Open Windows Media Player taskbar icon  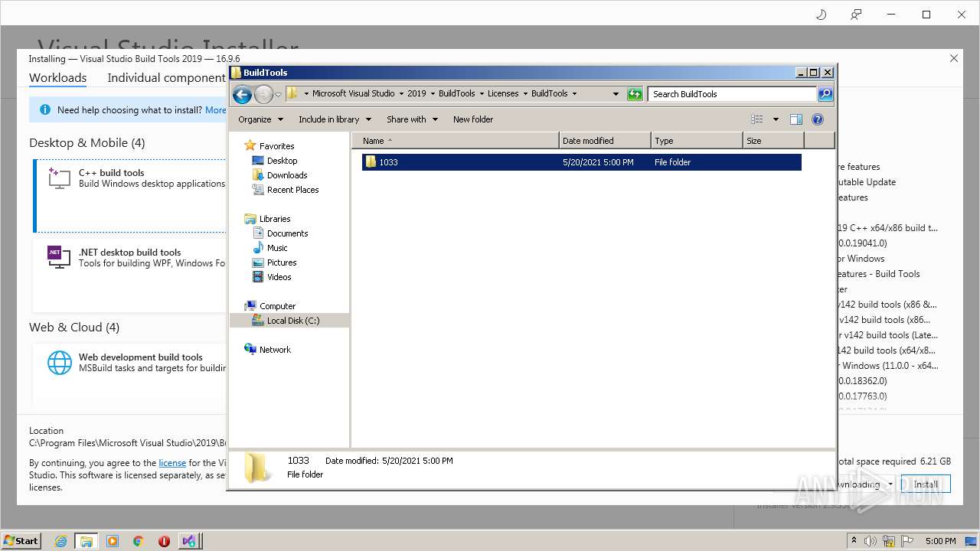click(113, 541)
